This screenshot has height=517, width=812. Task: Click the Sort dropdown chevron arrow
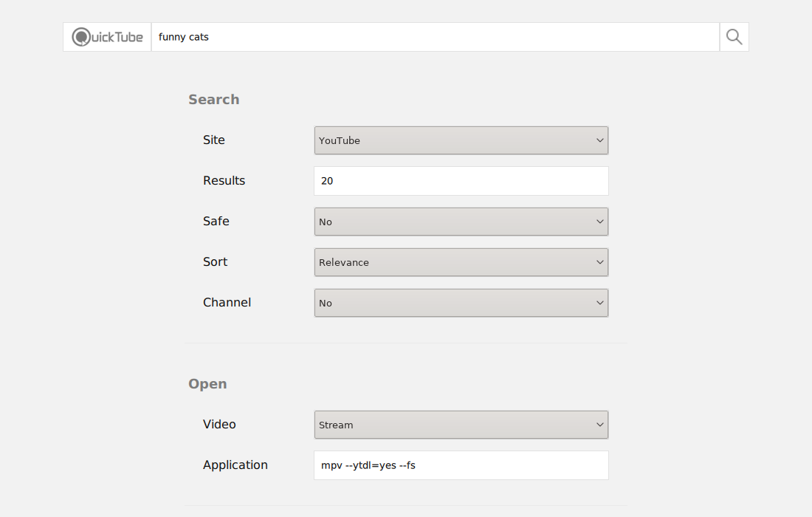coord(599,262)
